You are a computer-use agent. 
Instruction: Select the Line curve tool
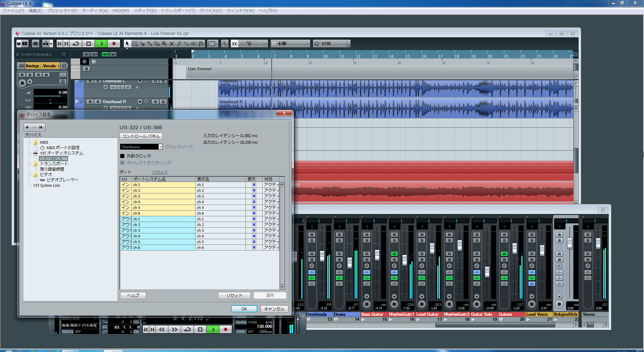[186, 44]
